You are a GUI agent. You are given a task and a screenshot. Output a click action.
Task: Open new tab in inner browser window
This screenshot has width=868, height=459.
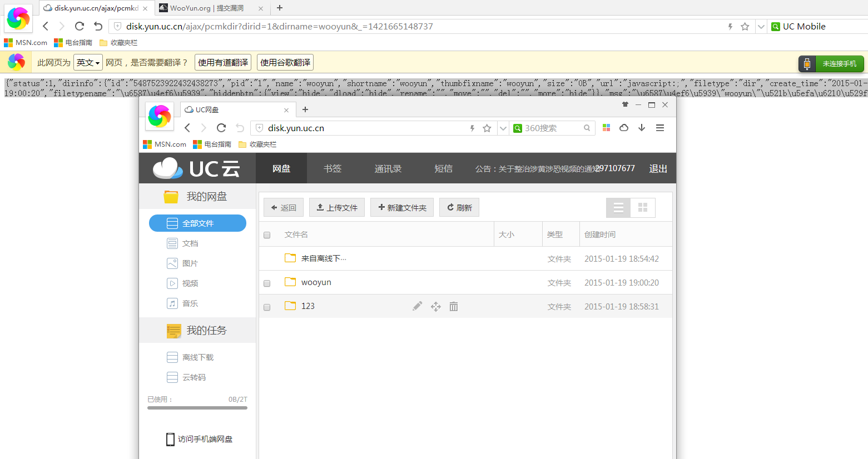click(x=305, y=109)
